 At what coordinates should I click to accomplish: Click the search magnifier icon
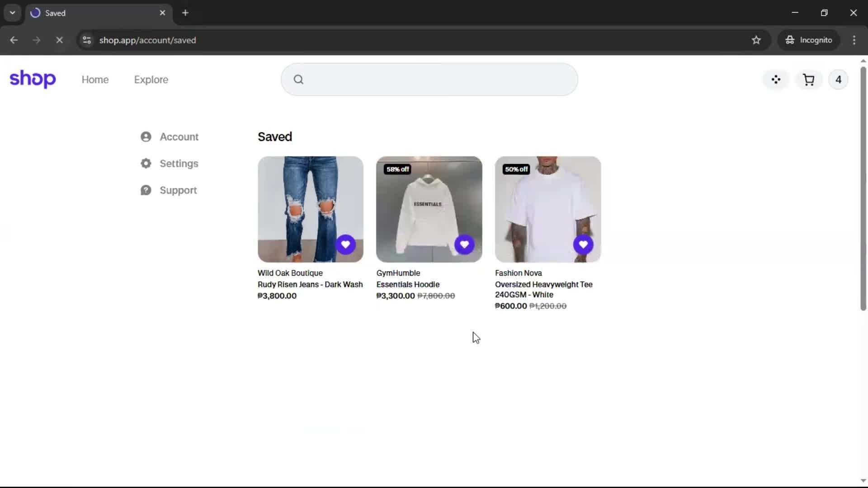coord(298,80)
